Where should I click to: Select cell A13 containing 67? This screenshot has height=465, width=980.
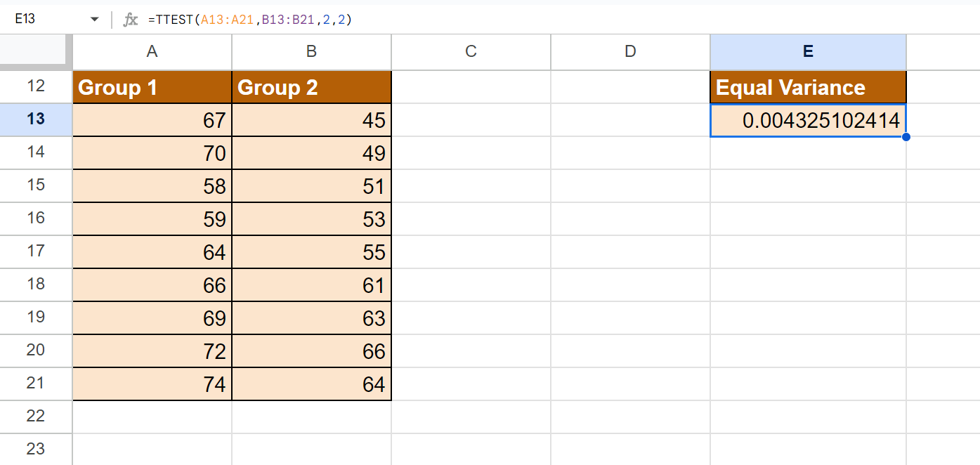tap(152, 120)
